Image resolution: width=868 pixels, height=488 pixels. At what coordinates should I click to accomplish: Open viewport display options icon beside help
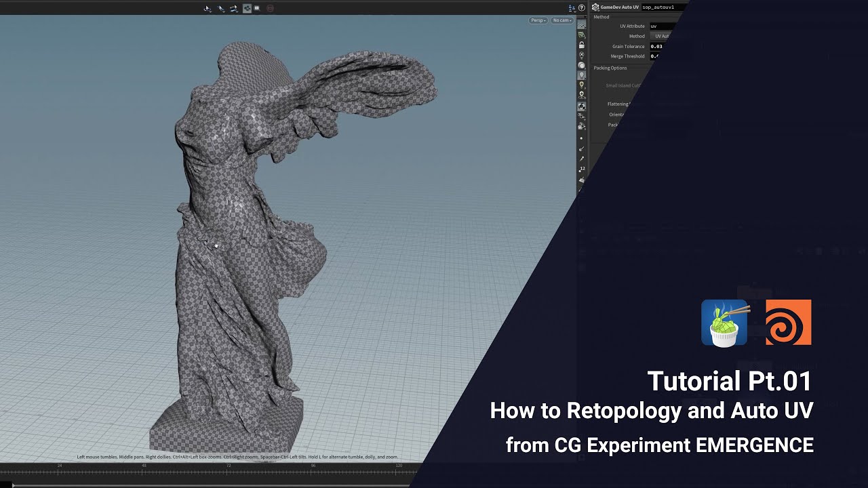(x=572, y=8)
